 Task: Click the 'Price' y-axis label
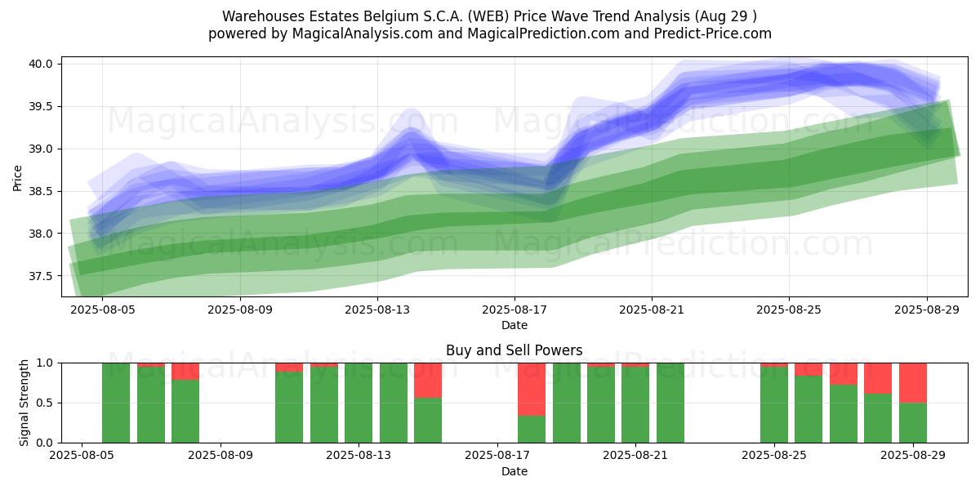pos(18,177)
